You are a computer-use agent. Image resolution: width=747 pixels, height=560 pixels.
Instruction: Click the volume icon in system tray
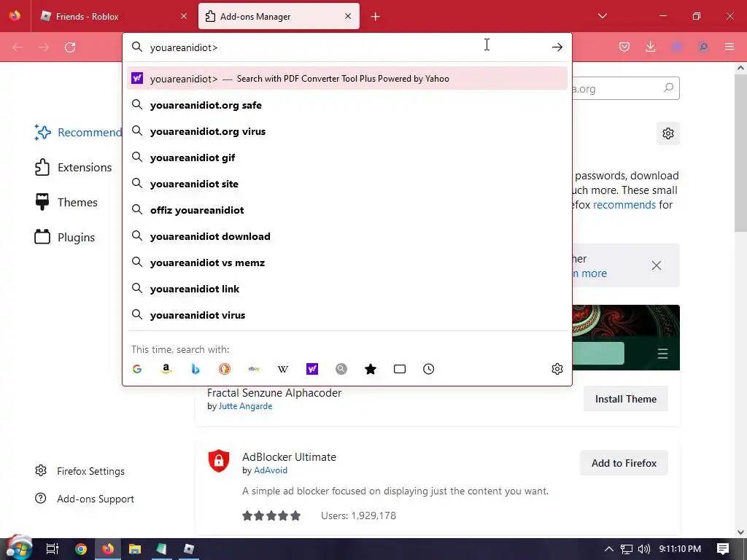[x=643, y=549]
